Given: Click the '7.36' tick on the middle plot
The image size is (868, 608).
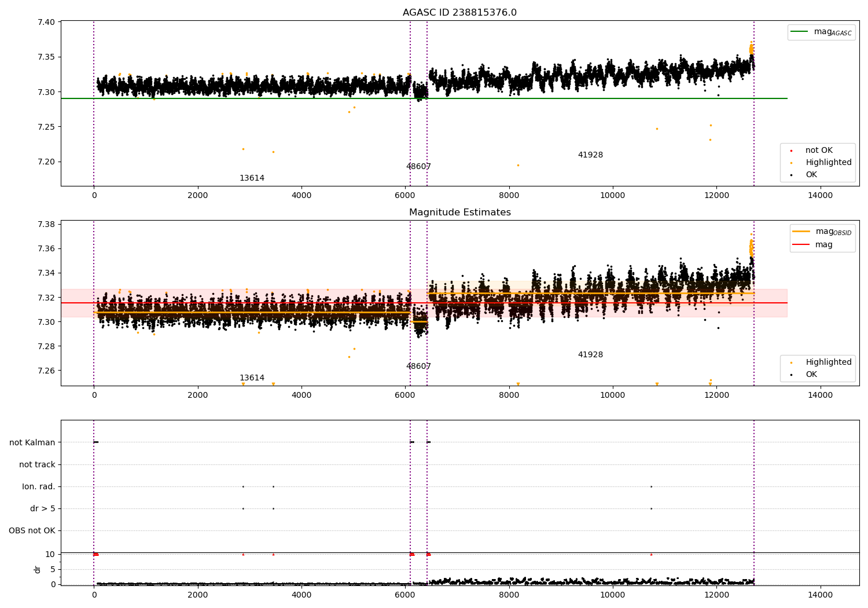Looking at the screenshot, I should 46,249.
